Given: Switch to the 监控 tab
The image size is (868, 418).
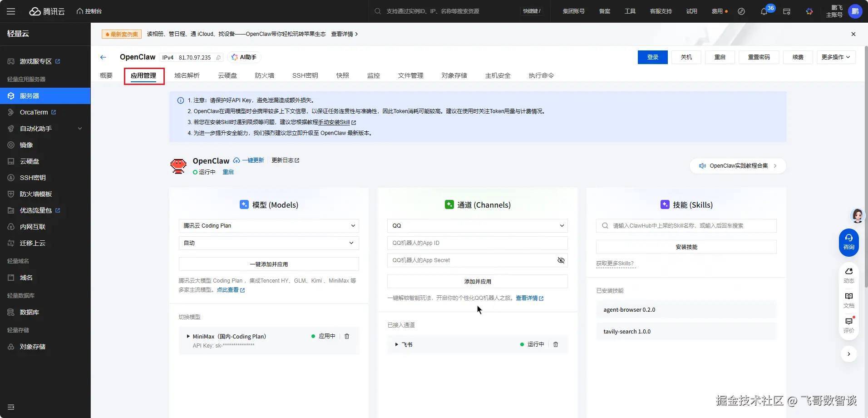Looking at the screenshot, I should pyautogui.click(x=374, y=75).
